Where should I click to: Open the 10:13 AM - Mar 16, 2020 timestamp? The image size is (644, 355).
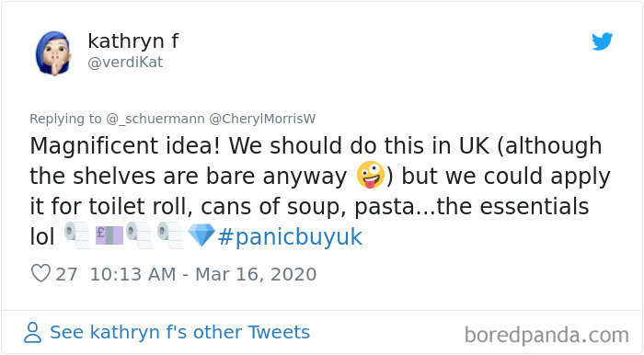point(203,274)
